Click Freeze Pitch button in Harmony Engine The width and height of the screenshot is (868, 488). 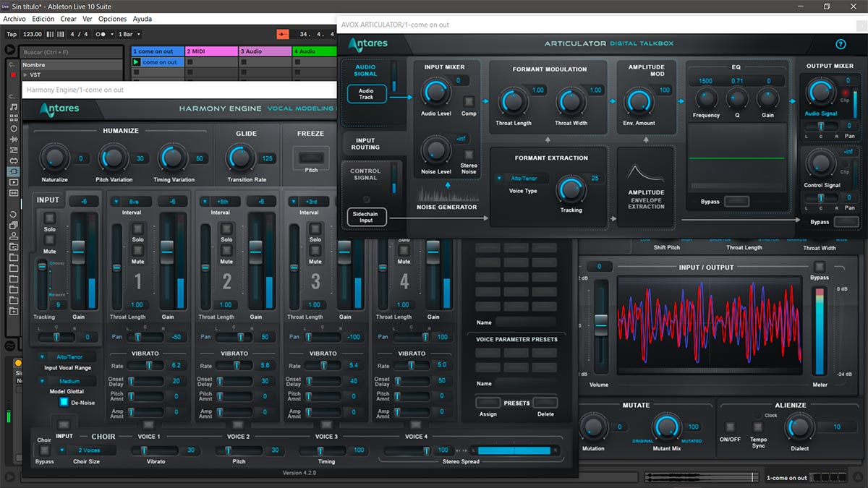(x=310, y=157)
